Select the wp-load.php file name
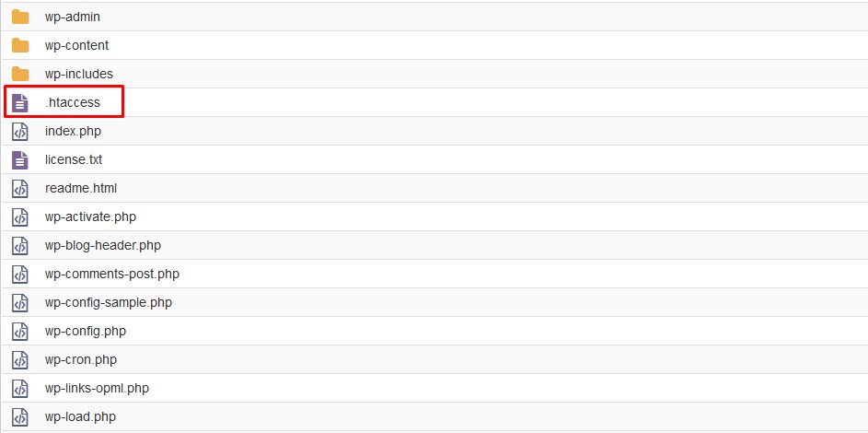This screenshot has height=433, width=868. [x=80, y=417]
